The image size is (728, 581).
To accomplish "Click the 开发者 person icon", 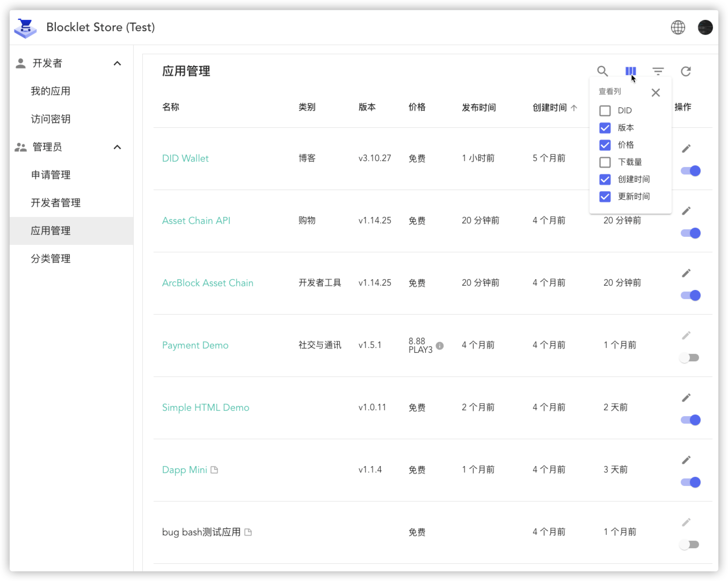I will [x=21, y=63].
